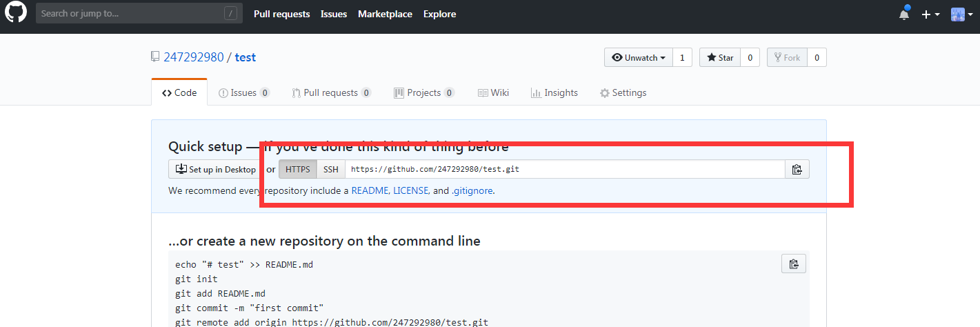Go to Marketplace
980x327 pixels.
click(385, 14)
